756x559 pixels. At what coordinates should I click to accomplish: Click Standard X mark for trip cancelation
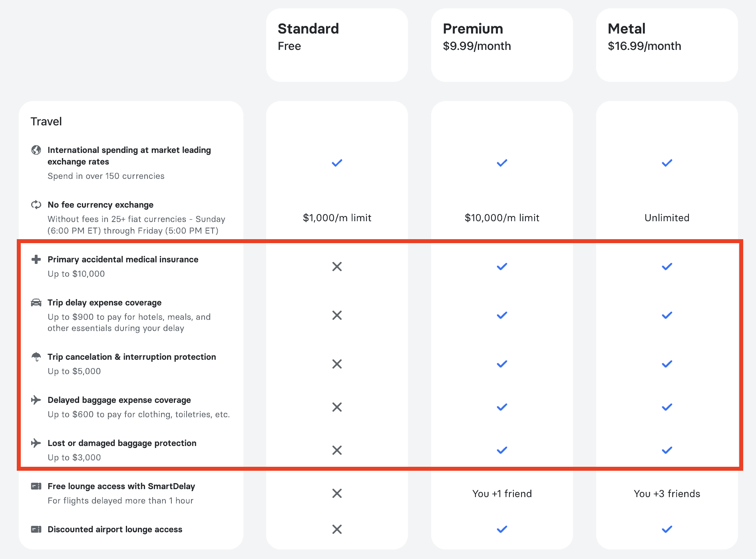[337, 364]
